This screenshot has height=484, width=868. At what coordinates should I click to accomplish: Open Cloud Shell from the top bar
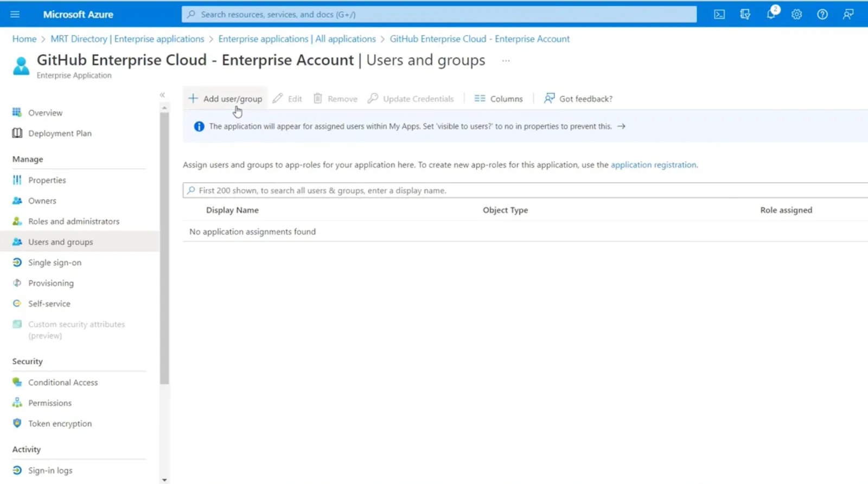719,15
